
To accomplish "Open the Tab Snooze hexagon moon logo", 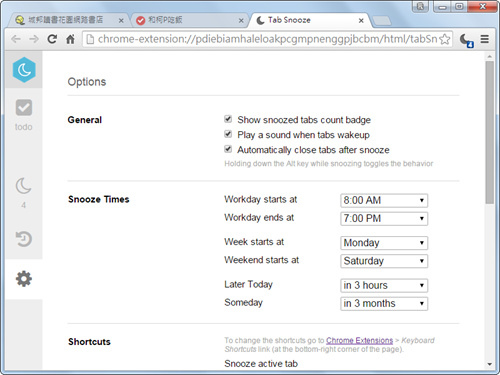I will coord(24,70).
